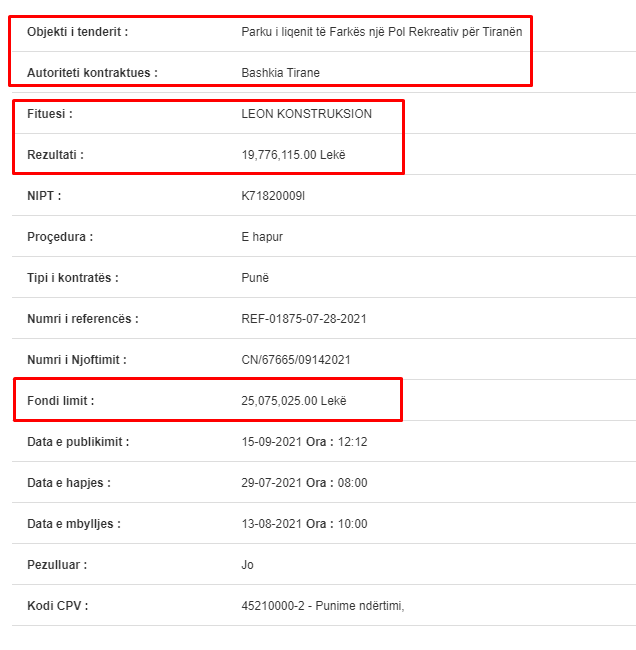Select the 'Fituesi' row label

pyautogui.click(x=50, y=114)
